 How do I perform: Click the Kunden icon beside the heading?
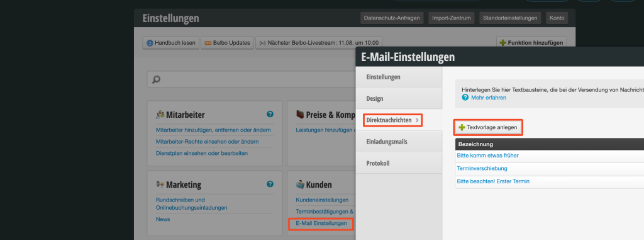(x=300, y=185)
